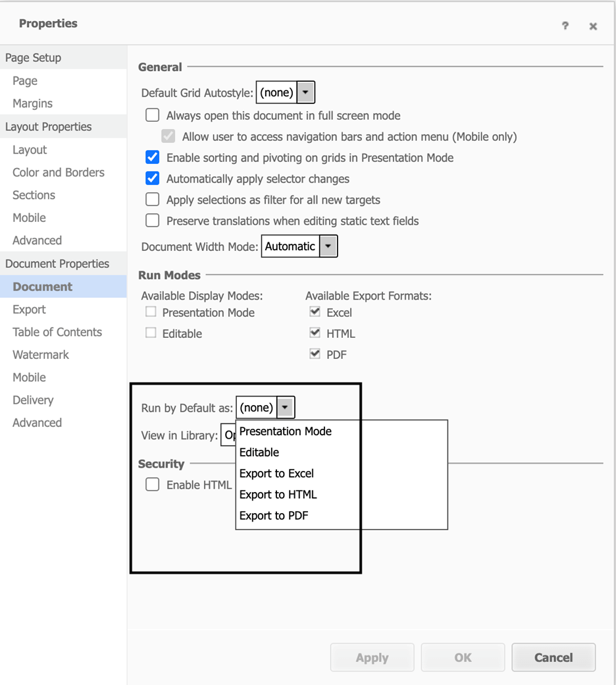Open Mobile under Layout Properties
Screen dimensions: 616x685
[63, 217]
